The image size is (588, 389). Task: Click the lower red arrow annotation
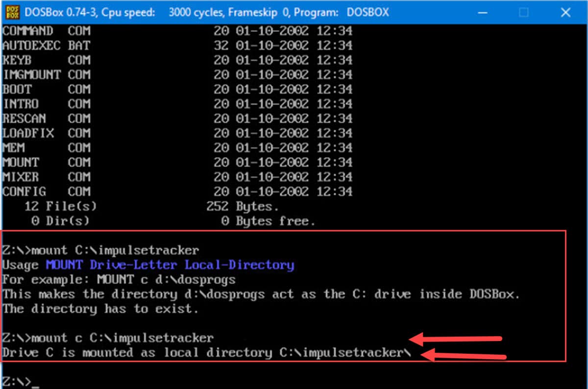point(463,356)
